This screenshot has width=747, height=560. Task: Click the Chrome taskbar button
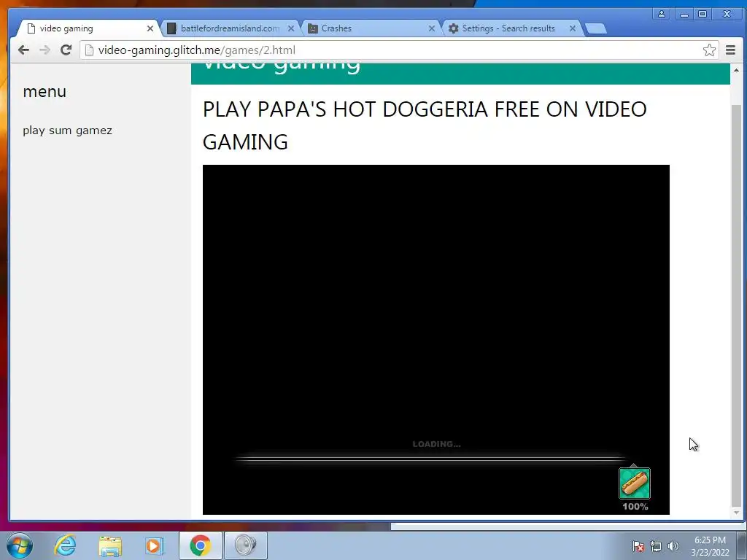coord(200,545)
